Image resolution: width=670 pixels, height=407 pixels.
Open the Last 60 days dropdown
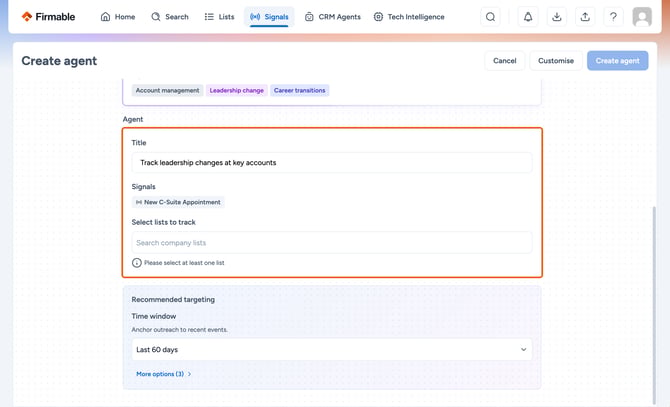[x=332, y=349]
